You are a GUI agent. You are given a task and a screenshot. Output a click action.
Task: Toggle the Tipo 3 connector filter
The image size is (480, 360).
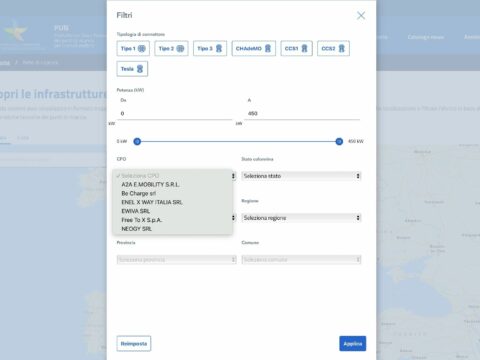(x=210, y=48)
